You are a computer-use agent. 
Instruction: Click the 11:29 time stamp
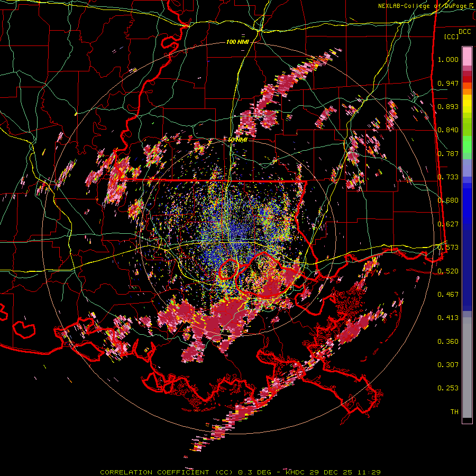click(369, 472)
